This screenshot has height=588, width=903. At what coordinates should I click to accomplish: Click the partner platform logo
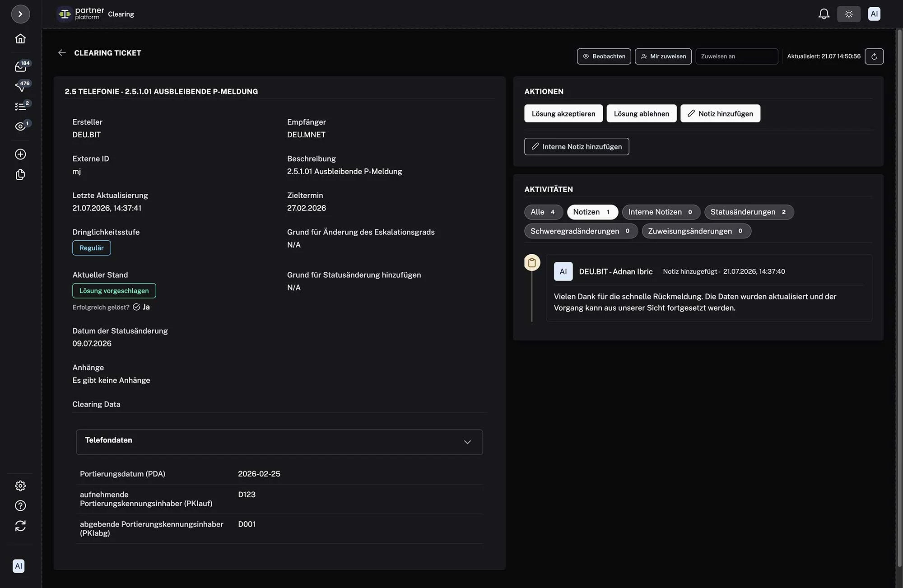coord(81,14)
